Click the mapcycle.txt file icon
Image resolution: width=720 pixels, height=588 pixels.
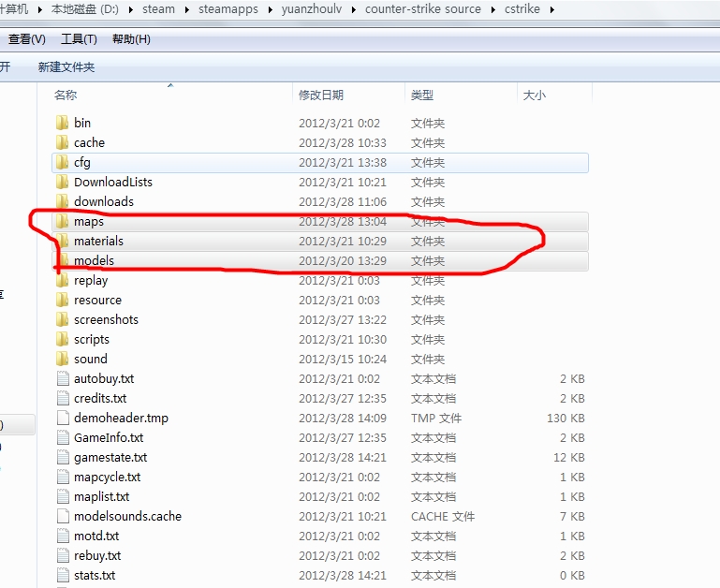pos(63,477)
